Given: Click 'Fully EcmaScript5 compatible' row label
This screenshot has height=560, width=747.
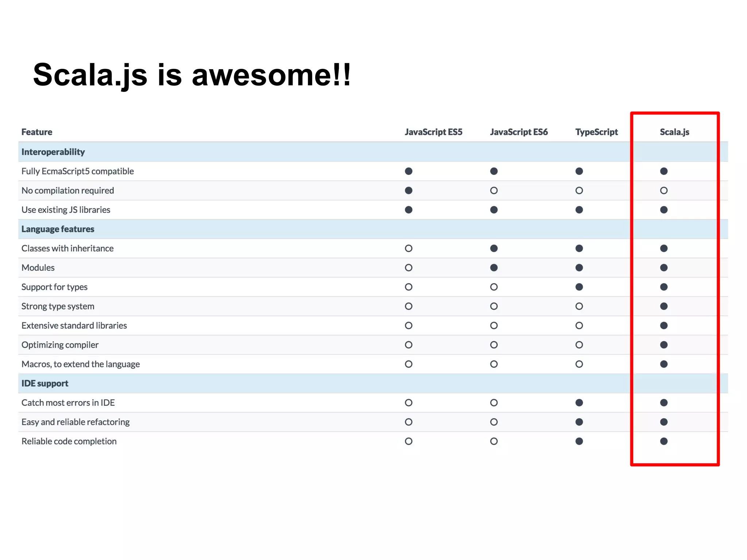Looking at the screenshot, I should (x=78, y=171).
